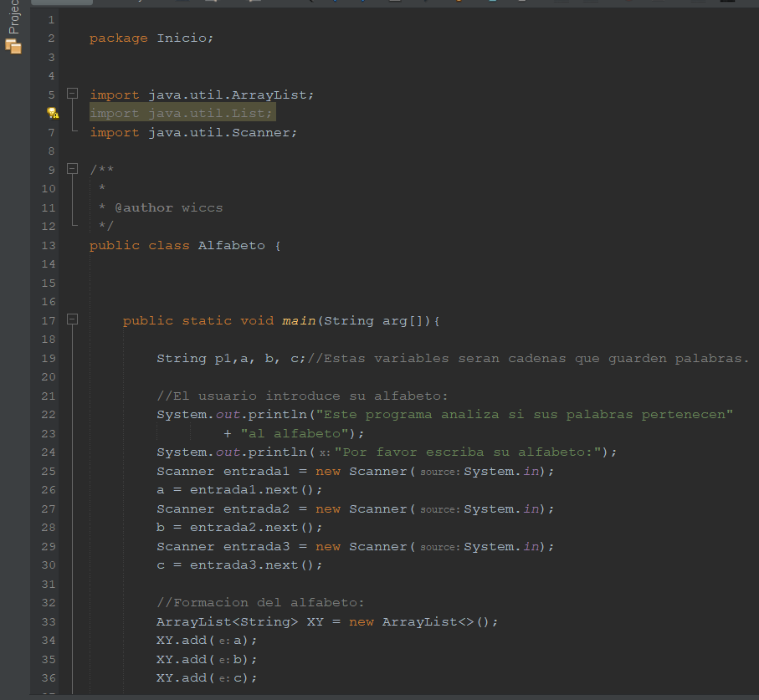Click line number 33 in the gutter
The width and height of the screenshot is (759, 700).
[x=48, y=621]
